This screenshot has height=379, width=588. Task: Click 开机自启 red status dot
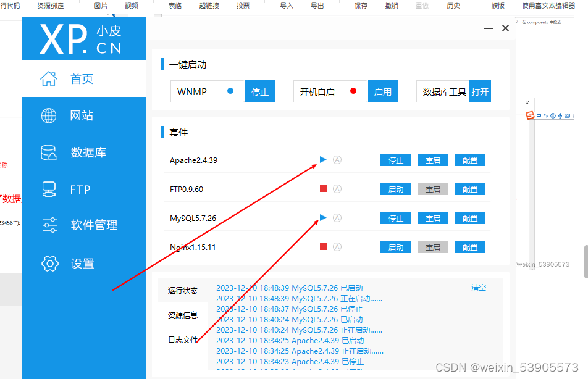point(353,91)
